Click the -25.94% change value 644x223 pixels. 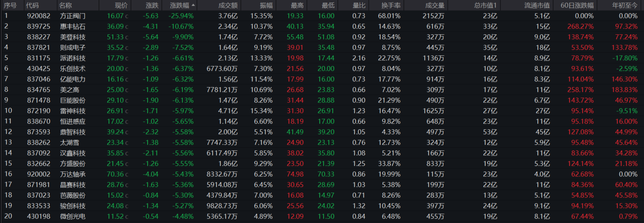[x=181, y=16]
